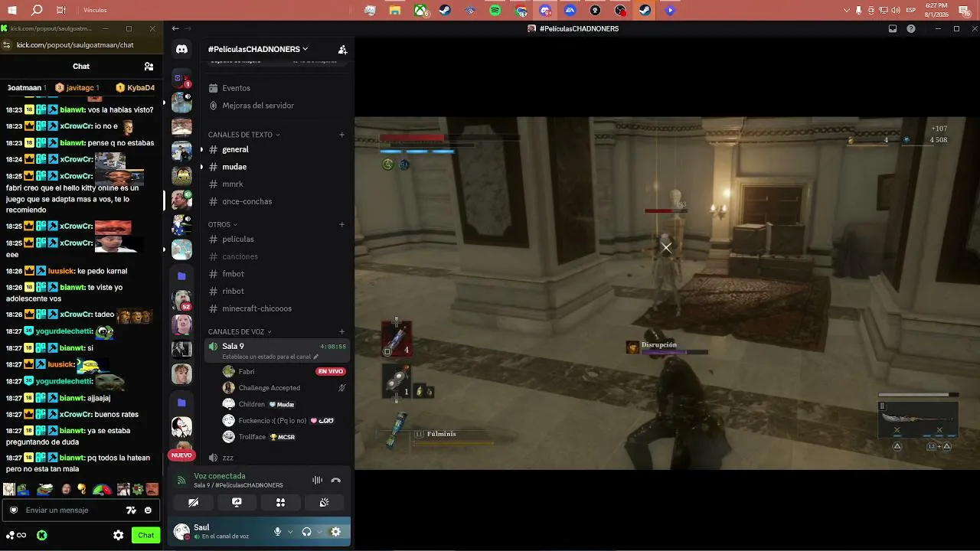Open the Kick channel points icon
980x551 pixels.
coord(16,536)
